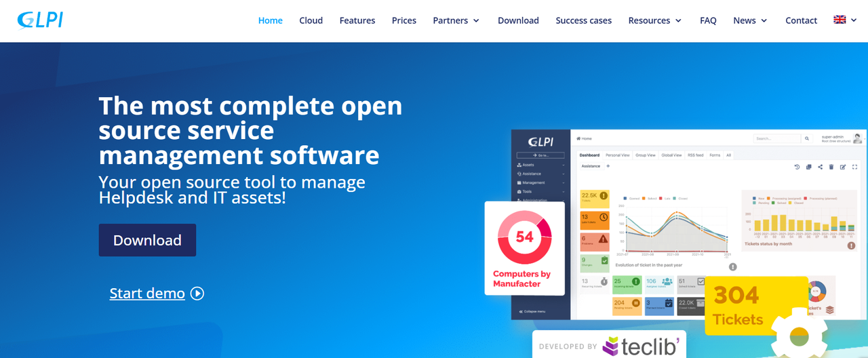
Task: Click the Go to button in dashboard sidebar
Action: 540,155
